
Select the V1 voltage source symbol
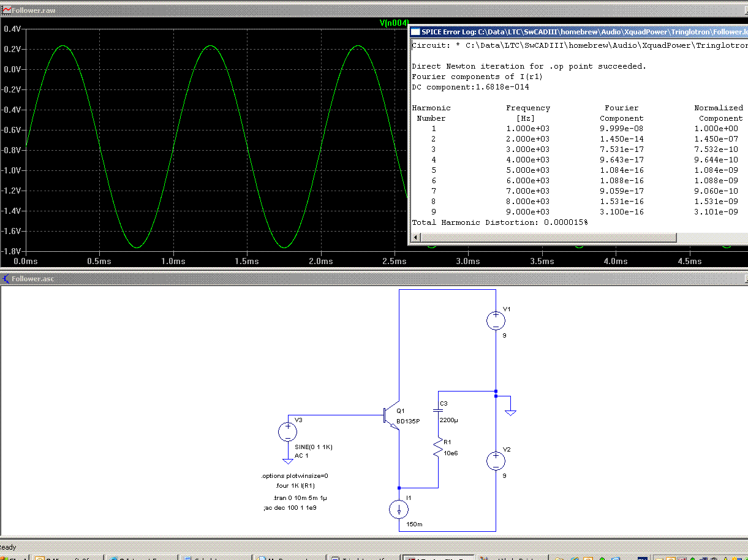pos(496,320)
